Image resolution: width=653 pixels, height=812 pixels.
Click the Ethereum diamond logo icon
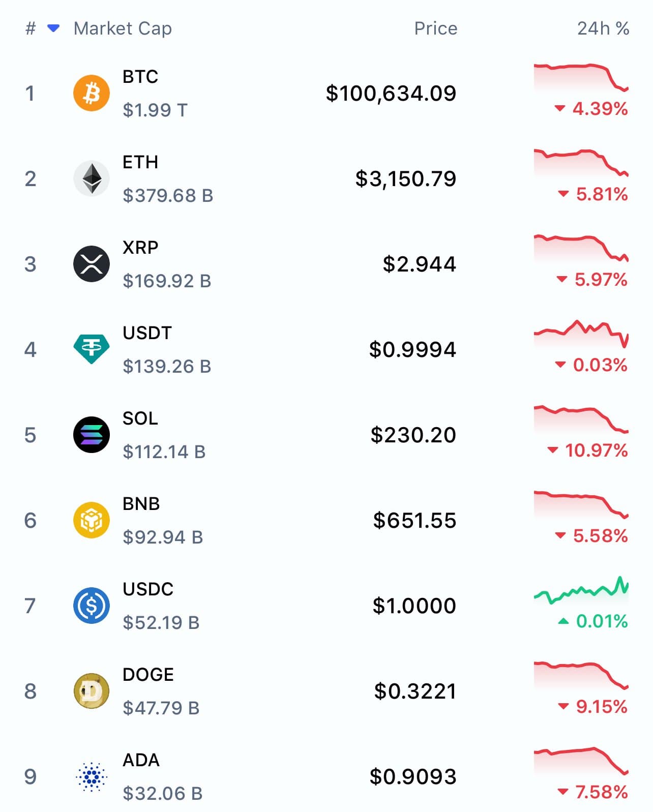point(92,178)
